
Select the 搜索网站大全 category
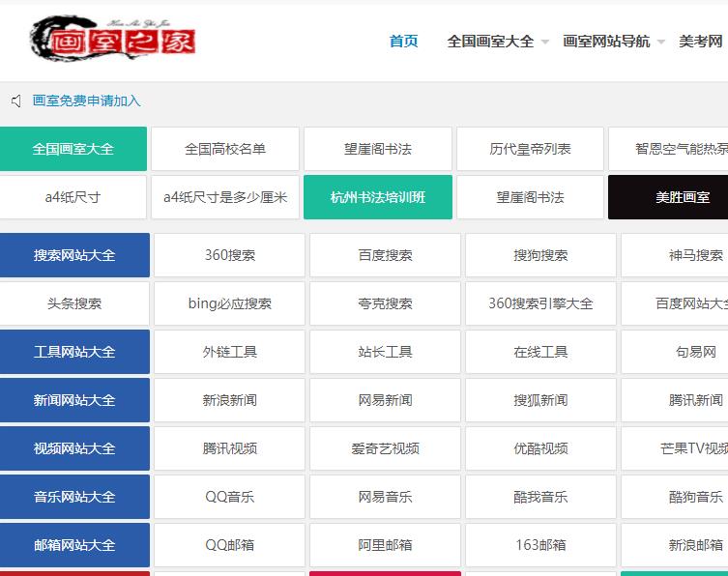(x=74, y=255)
